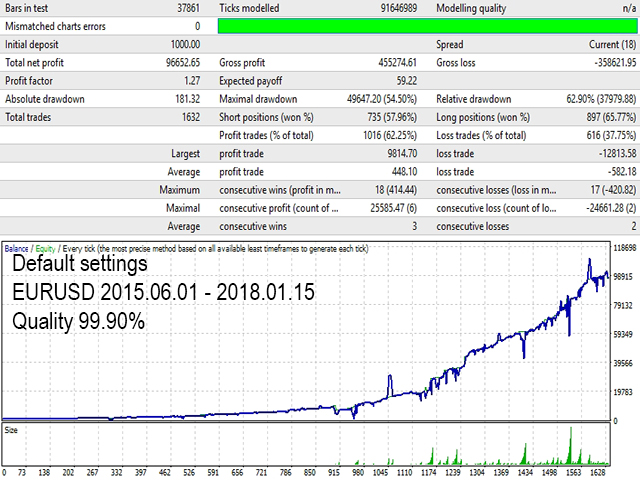
Task: Click the Largest row label
Action: (185, 153)
